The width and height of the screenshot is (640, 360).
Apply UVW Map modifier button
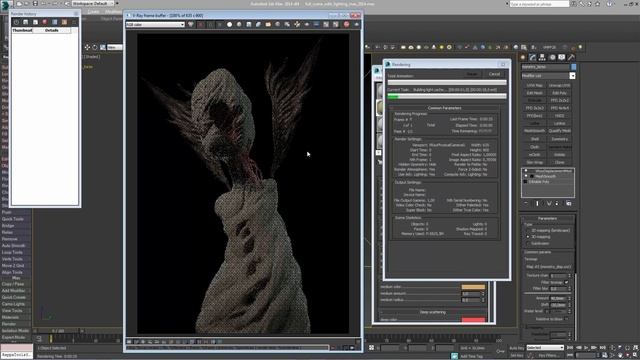pyautogui.click(x=534, y=85)
